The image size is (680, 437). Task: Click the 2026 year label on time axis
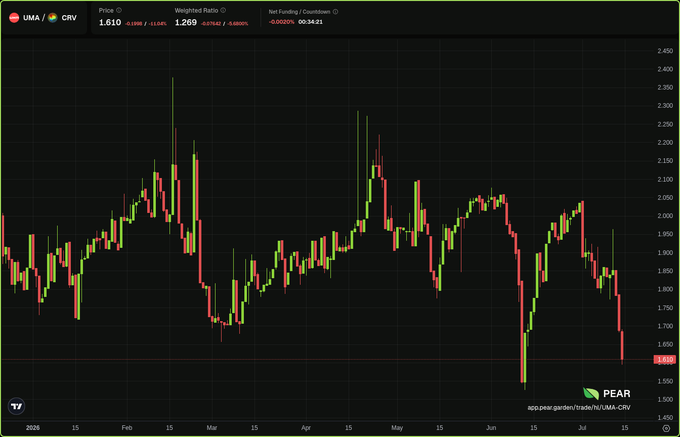click(x=33, y=428)
